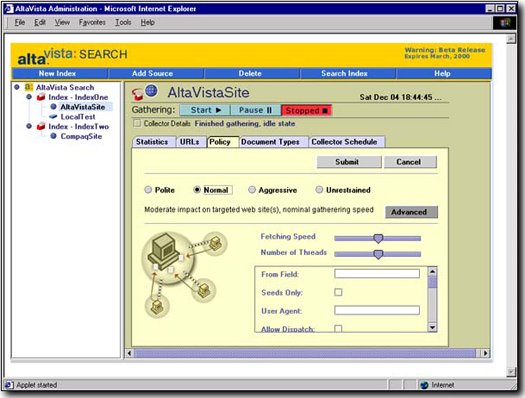
Task: Click Delete in the blue toolbar
Action: [252, 73]
